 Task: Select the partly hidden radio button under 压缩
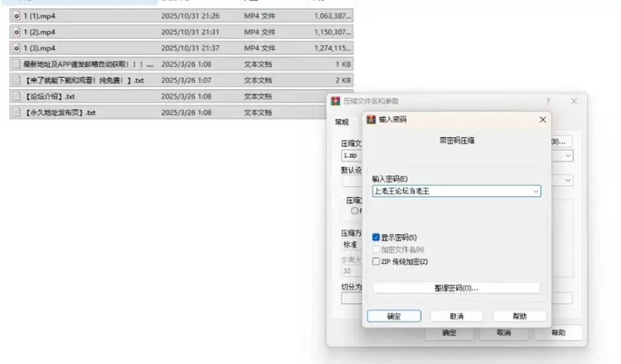point(355,211)
